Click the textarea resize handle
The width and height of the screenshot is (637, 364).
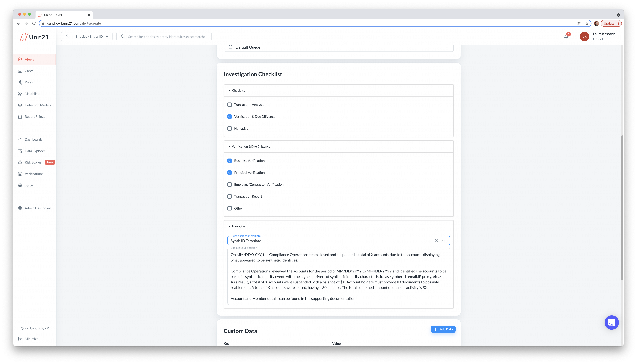[445, 300]
